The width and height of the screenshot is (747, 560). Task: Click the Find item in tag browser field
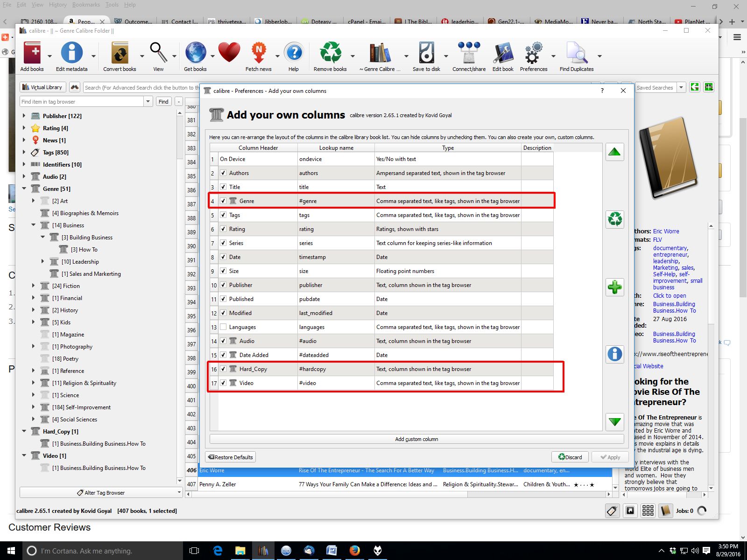click(82, 101)
